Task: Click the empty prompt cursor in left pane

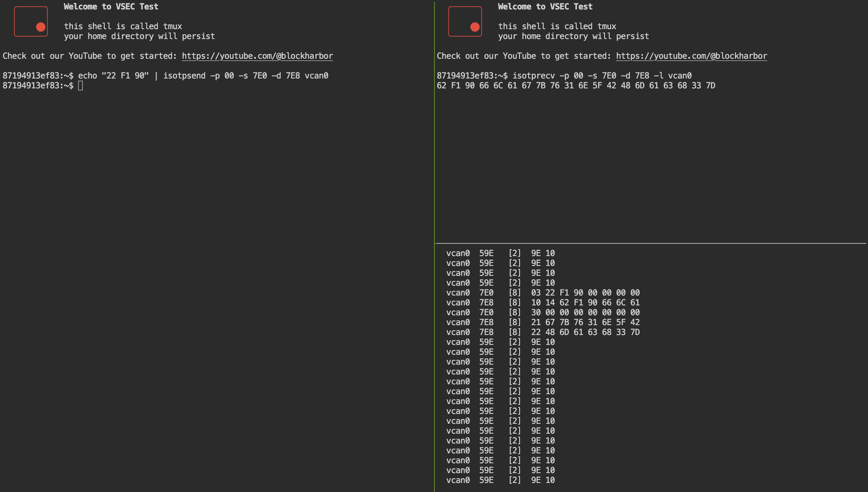Action: point(80,86)
